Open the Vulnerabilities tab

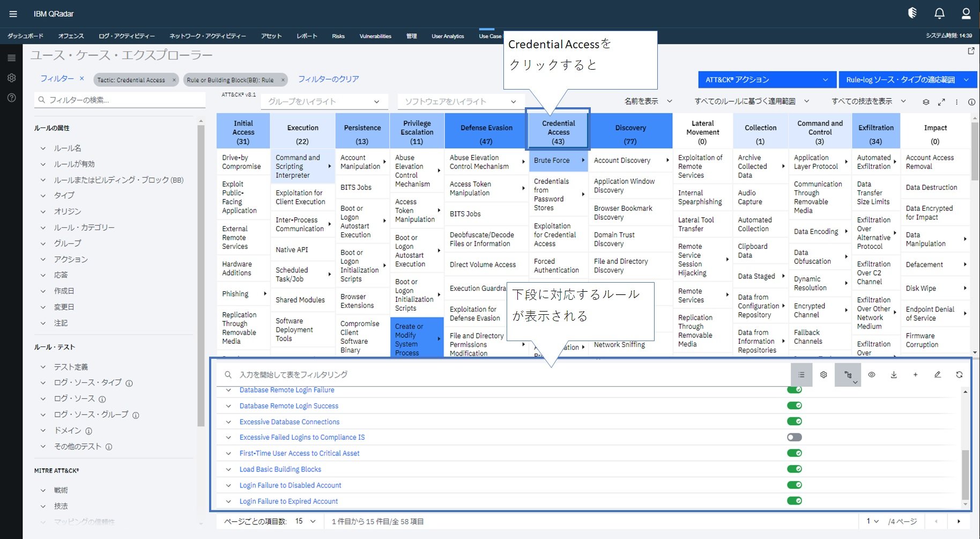(375, 36)
